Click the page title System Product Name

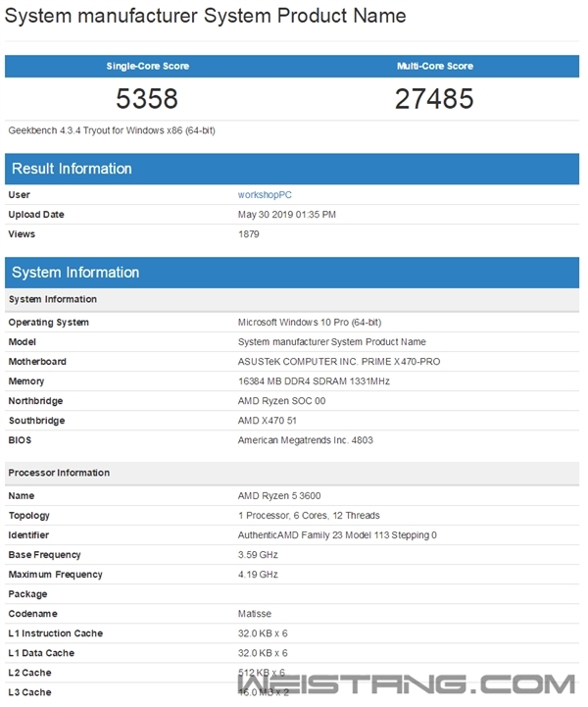coord(206,17)
